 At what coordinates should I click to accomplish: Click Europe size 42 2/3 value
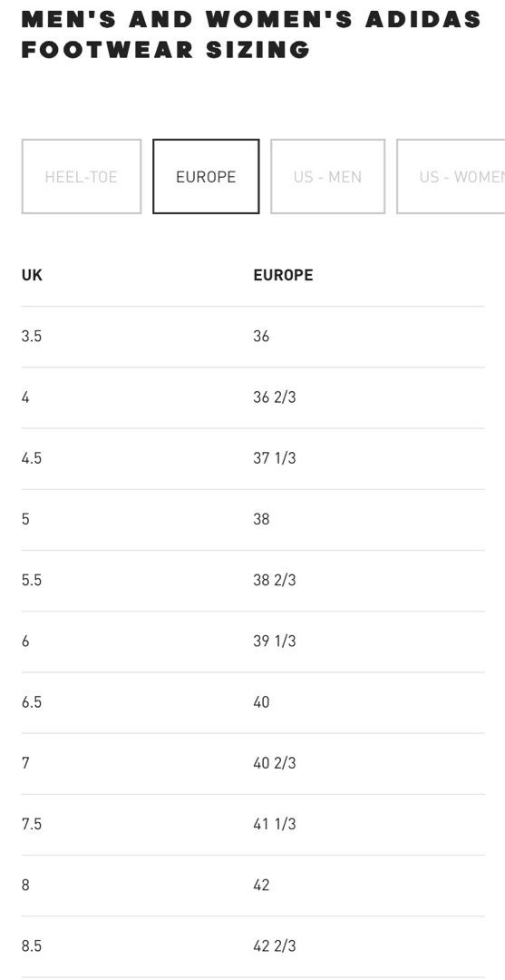275,946
